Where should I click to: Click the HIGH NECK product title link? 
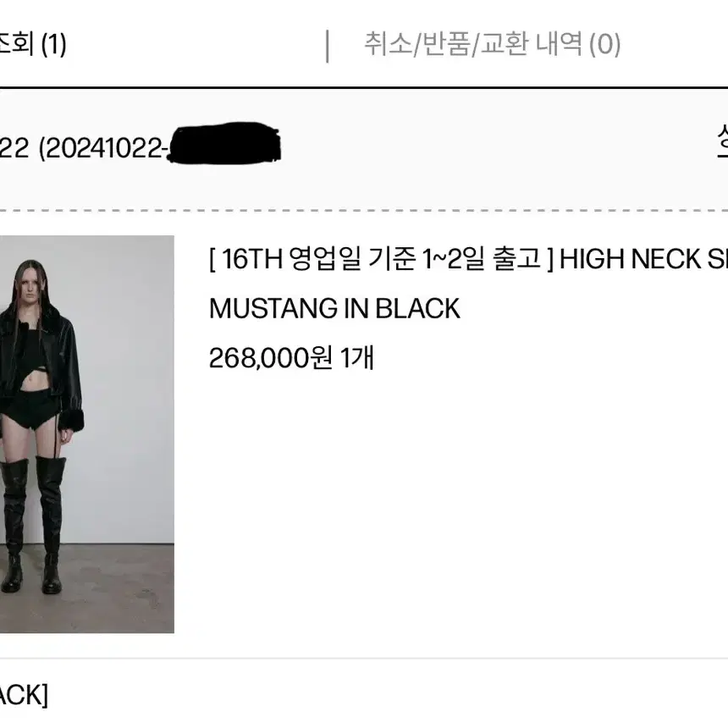click(x=643, y=258)
